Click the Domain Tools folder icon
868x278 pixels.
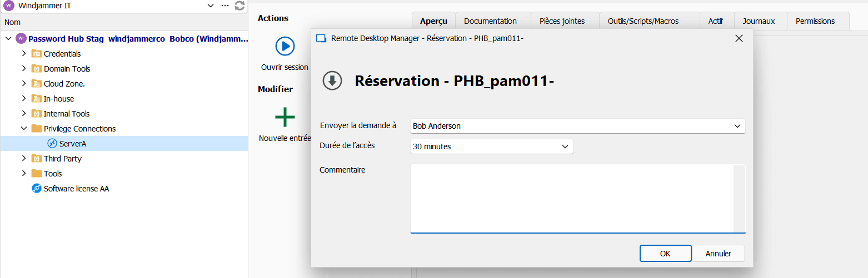coord(37,69)
